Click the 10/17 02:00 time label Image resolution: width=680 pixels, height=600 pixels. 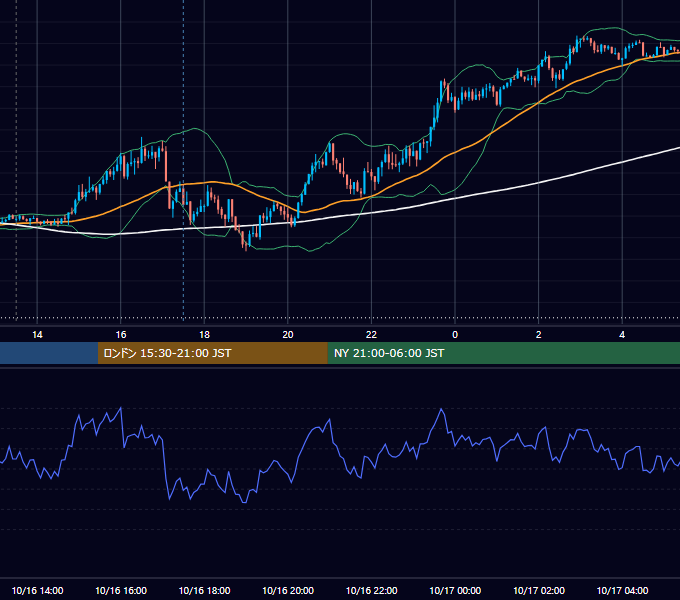[x=539, y=590]
